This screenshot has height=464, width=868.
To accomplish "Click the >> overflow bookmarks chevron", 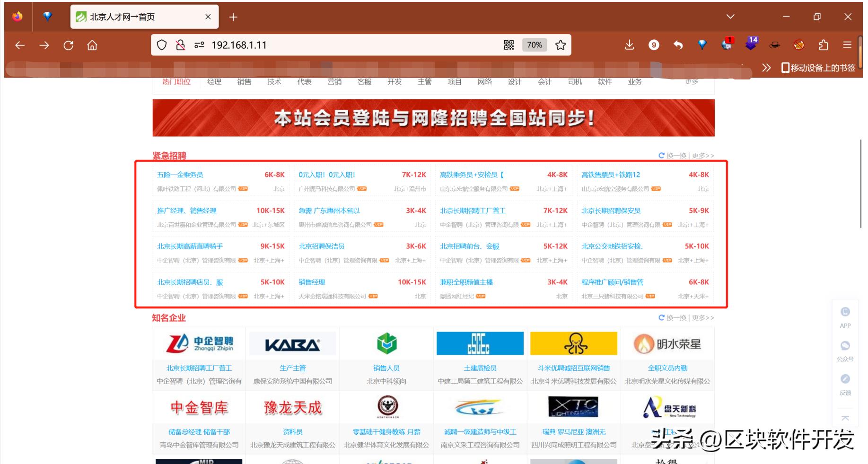I will click(767, 68).
